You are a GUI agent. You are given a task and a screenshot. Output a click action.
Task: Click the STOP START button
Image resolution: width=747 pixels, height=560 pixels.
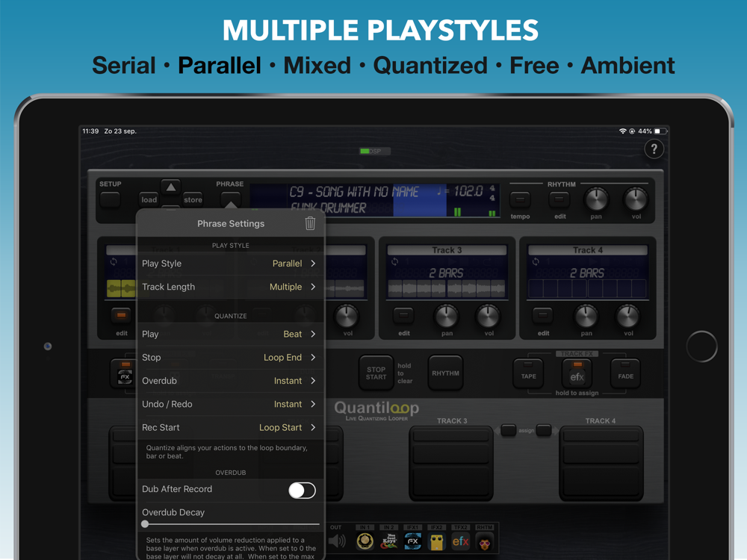coord(376,373)
